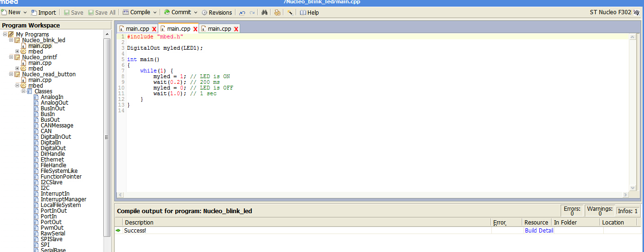This screenshot has height=252, width=644.
Task: Click the print icon in toolbar
Action: click(278, 13)
